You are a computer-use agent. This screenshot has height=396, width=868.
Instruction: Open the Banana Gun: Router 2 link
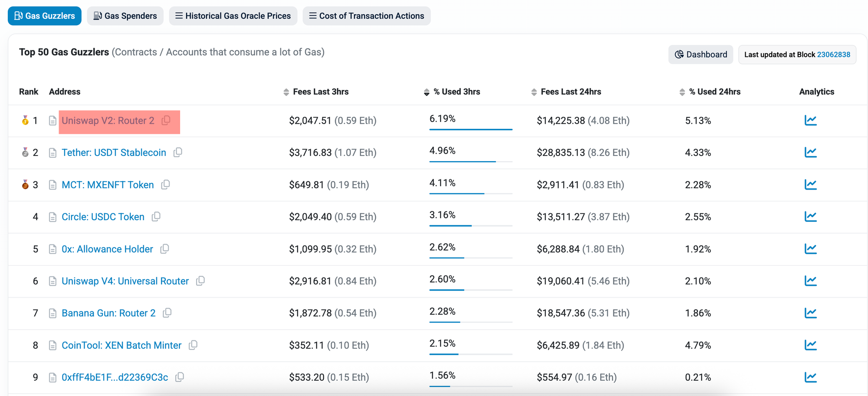pyautogui.click(x=108, y=313)
